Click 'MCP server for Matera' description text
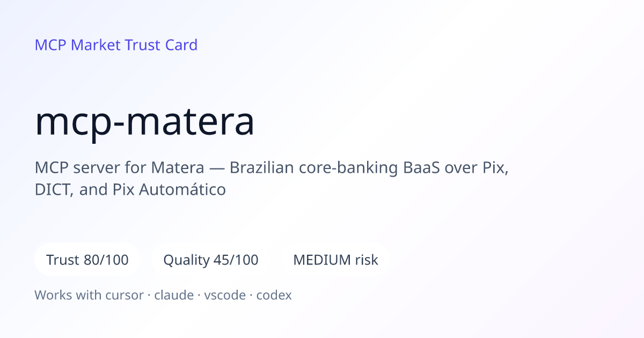This screenshot has height=338, width=644. (x=120, y=168)
